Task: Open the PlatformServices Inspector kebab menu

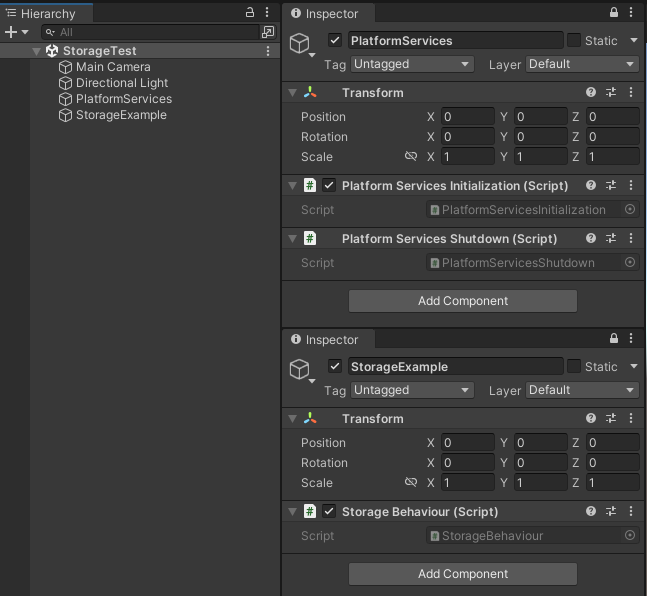Action: click(631, 12)
